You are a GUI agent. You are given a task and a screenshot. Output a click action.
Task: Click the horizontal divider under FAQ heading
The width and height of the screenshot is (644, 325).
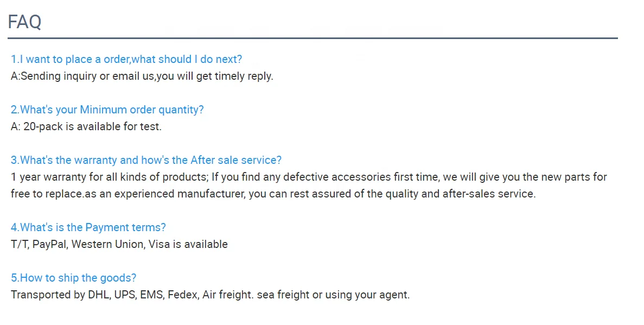(x=313, y=39)
